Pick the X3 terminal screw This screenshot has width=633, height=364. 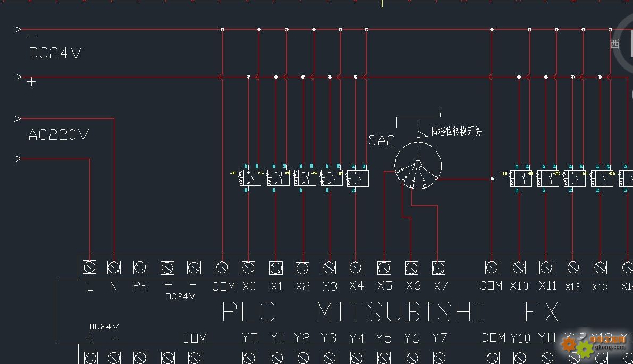click(330, 267)
